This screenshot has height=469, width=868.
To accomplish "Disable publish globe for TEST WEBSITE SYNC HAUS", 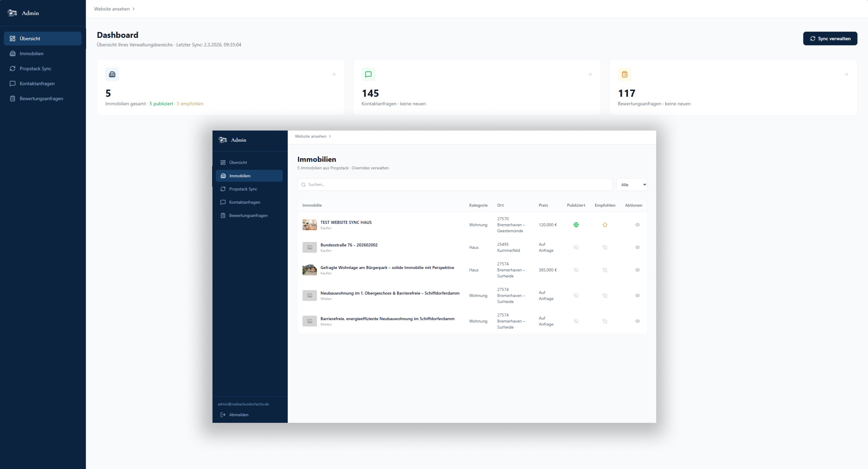I will click(576, 225).
